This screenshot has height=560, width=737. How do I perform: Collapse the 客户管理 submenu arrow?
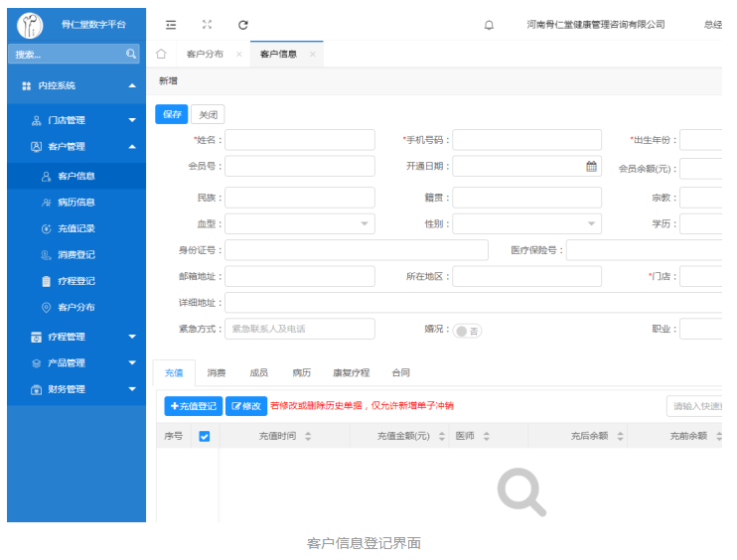tap(132, 147)
